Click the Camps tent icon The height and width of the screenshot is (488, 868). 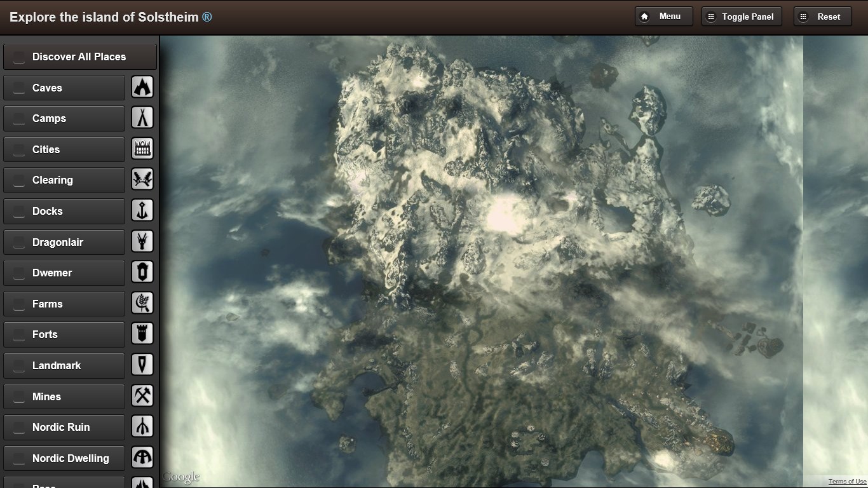click(x=142, y=118)
